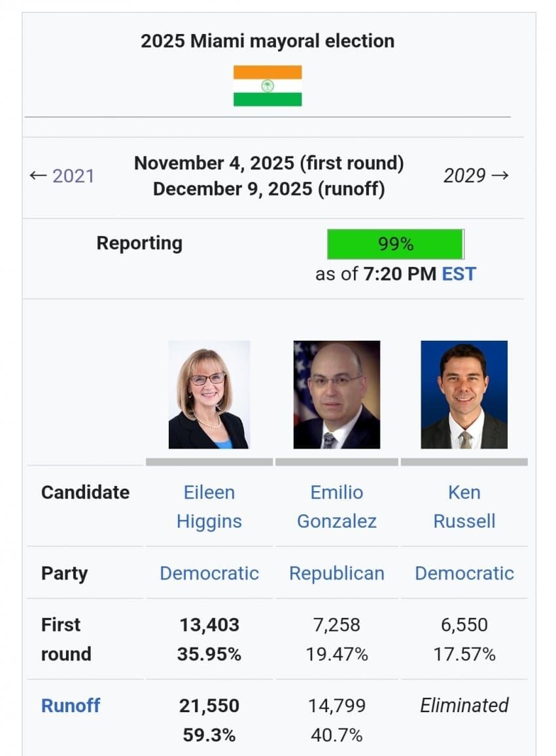The image size is (556, 756).
Task: Open the Eileen Higgins candidate link
Action: coord(209,507)
